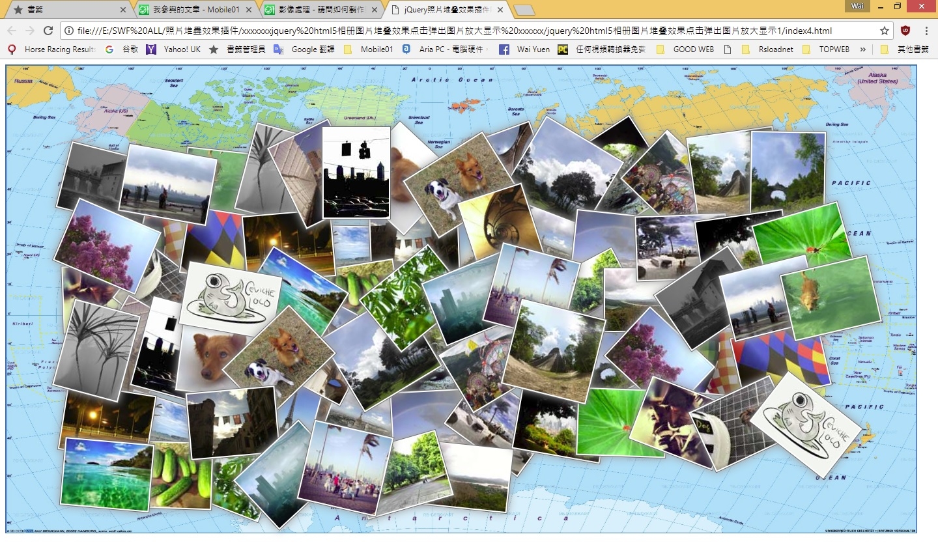Open the Chrome three-dot menu
The height and width of the screenshot is (560, 938).
point(926,31)
